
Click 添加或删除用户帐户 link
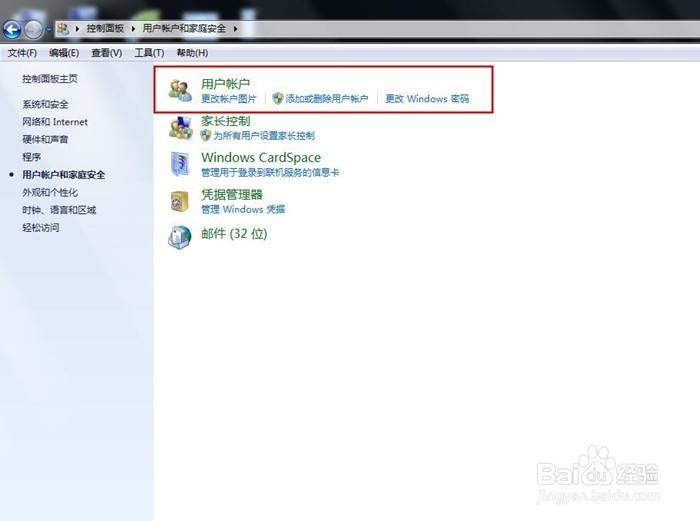[327, 99]
